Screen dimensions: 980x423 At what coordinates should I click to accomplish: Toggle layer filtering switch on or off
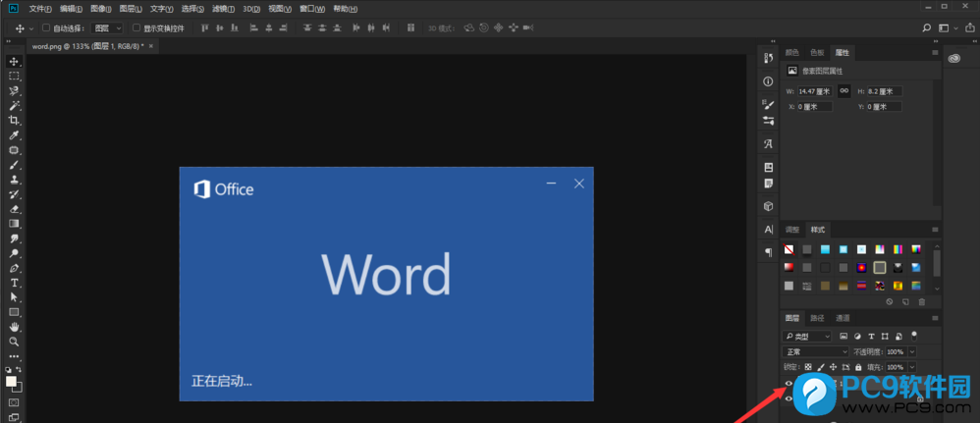coord(914,336)
